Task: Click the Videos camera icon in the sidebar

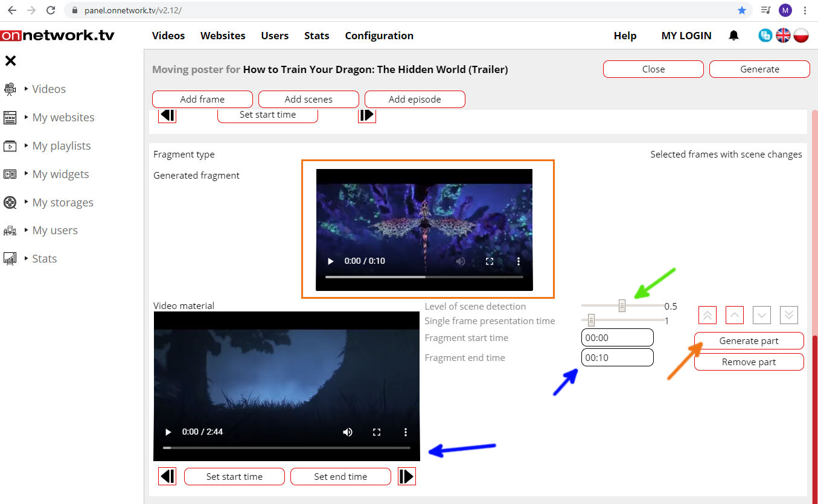Action: [10, 89]
